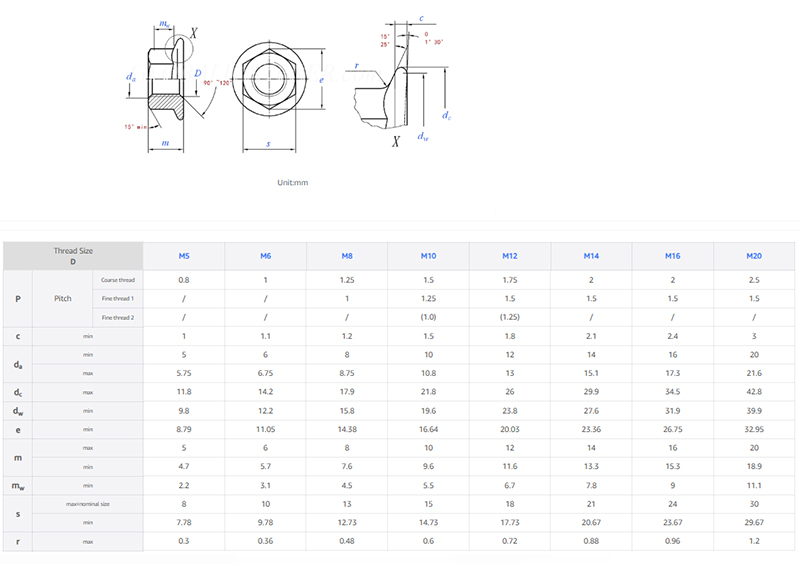The width and height of the screenshot is (800, 564).
Task: Select the Fine thread 2 row label
Action: (x=118, y=318)
